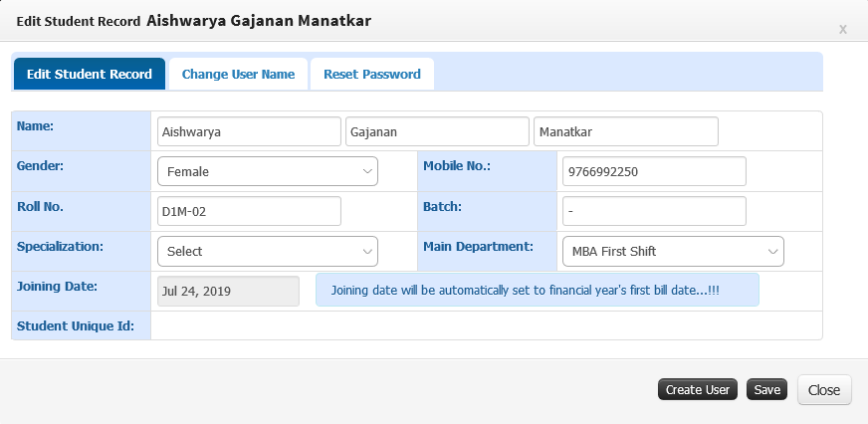Open the Gender dropdown showing Female

tap(268, 171)
